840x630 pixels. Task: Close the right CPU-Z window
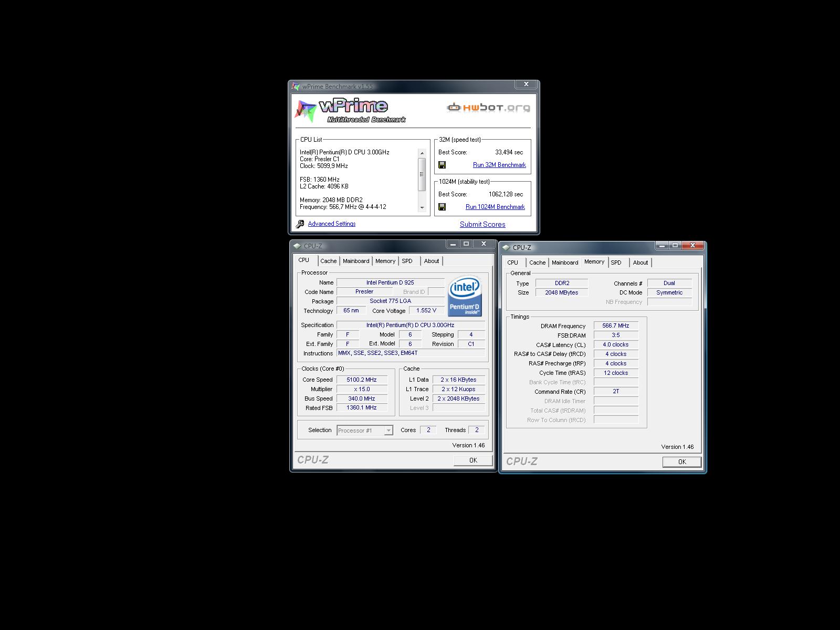(693, 245)
